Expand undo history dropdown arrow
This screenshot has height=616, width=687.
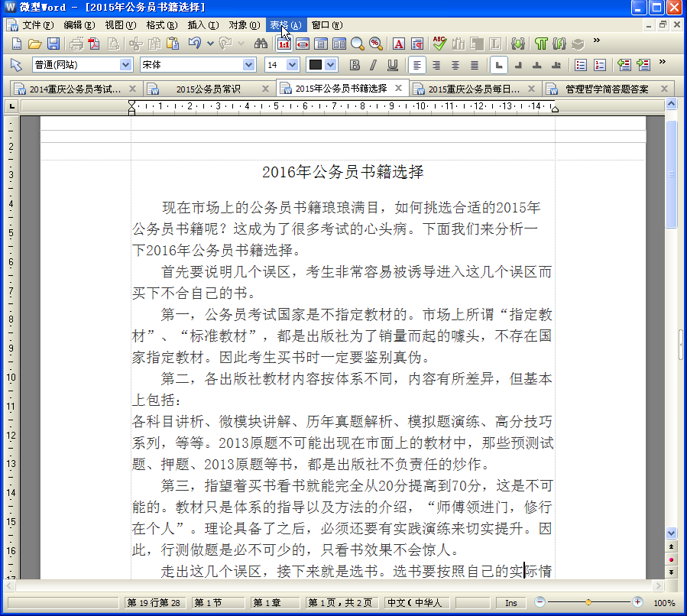click(x=210, y=44)
